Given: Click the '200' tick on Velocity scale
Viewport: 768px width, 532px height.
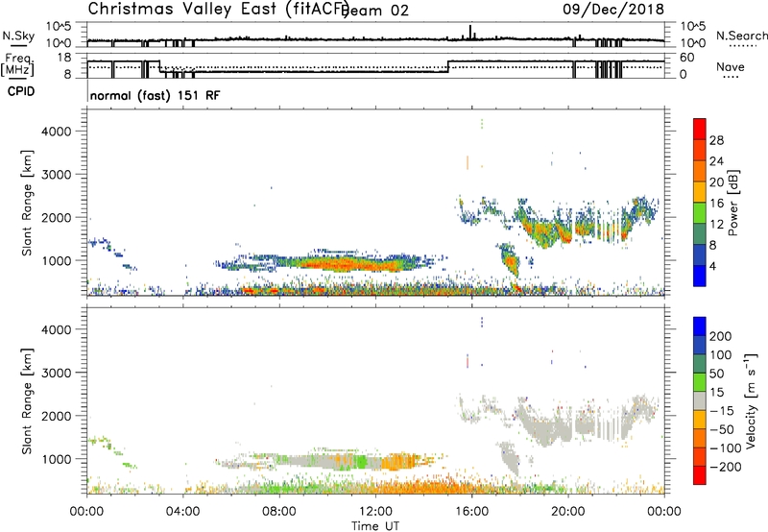Looking at the screenshot, I should pos(721,336).
